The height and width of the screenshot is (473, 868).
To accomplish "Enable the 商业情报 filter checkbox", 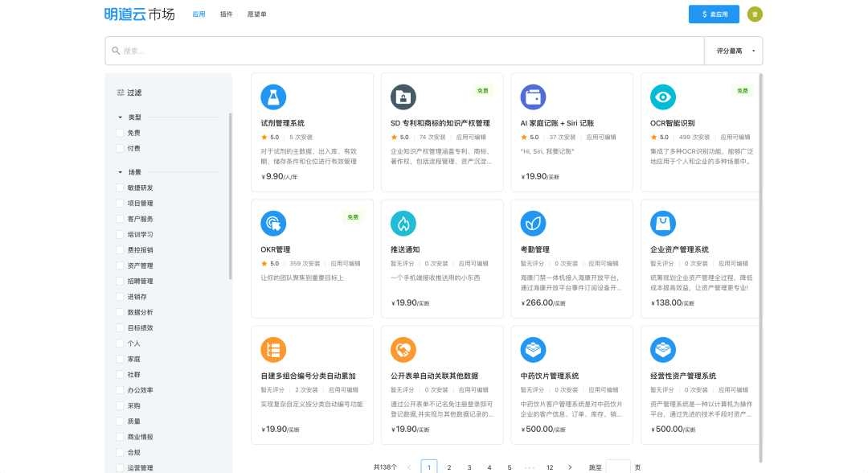I will click(x=120, y=437).
